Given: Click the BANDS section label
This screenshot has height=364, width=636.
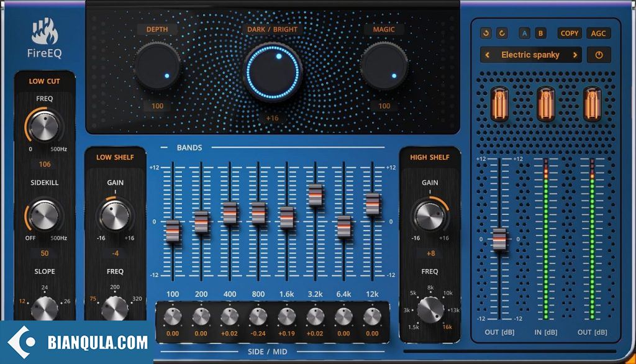Looking at the screenshot, I should (x=189, y=148).
